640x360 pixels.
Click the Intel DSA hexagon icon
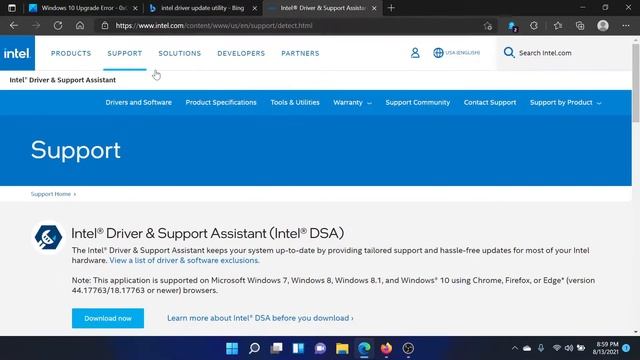click(48, 237)
